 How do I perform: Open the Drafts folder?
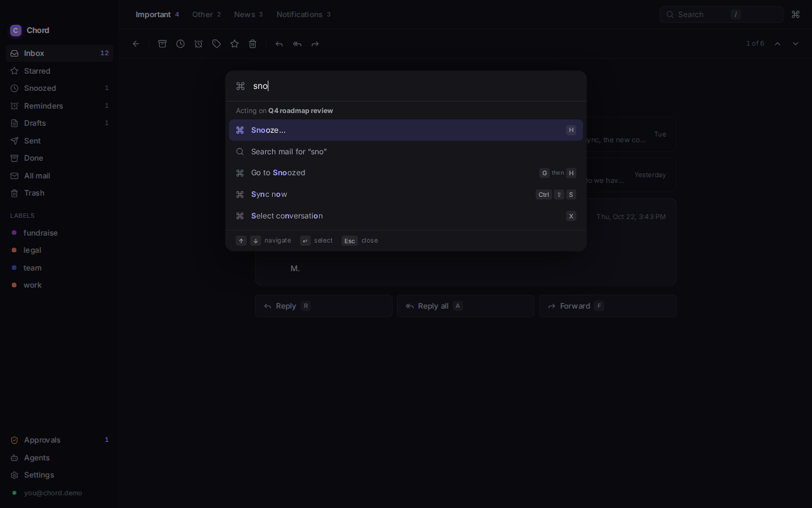coord(60,123)
